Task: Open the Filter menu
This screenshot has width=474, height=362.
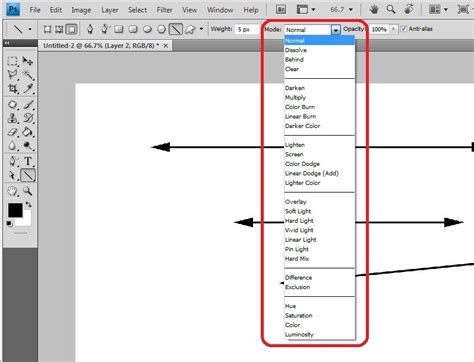Action: click(164, 10)
